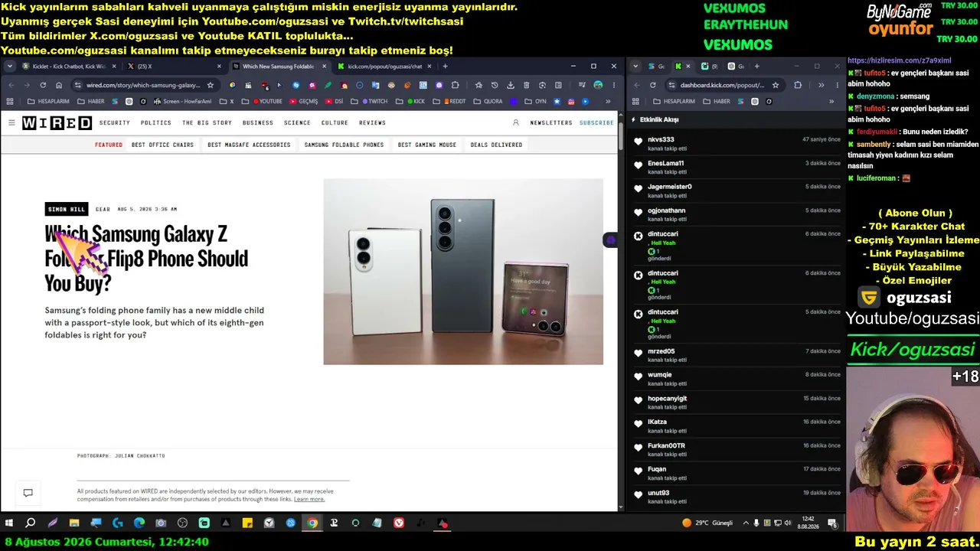Open a new tab in the Wired window
The image size is (980, 551).
coord(445,67)
